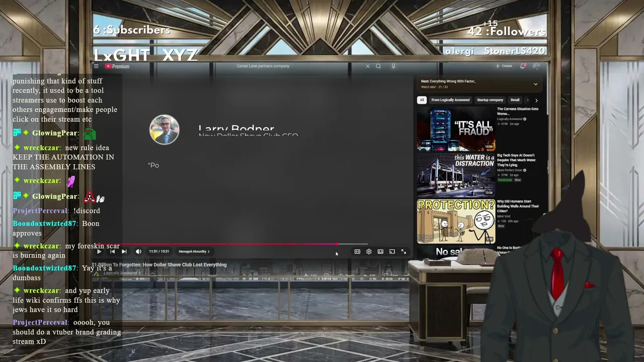Click the GlowingPear name beside green emote
The image size is (644, 362).
click(x=55, y=133)
